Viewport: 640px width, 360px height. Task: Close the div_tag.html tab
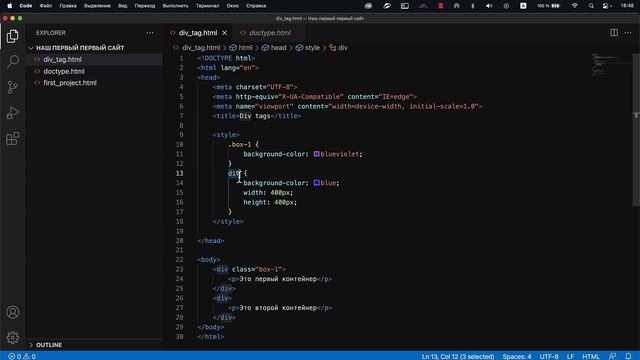coord(224,33)
